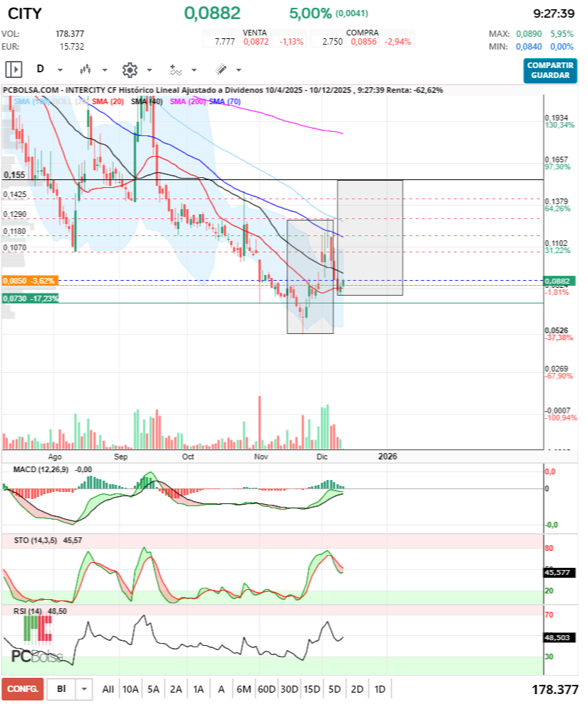Expand the drawing tools dropdown arrow
The image size is (588, 704).
(x=239, y=70)
